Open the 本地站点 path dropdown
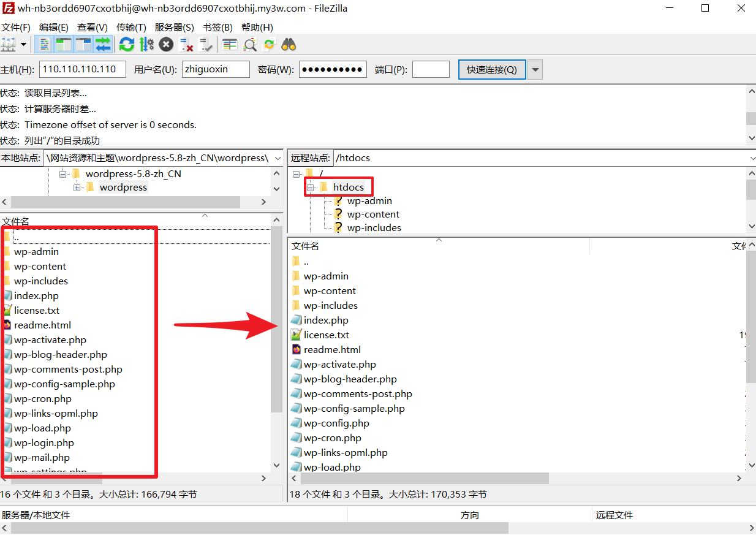The image size is (756, 535). click(276, 158)
